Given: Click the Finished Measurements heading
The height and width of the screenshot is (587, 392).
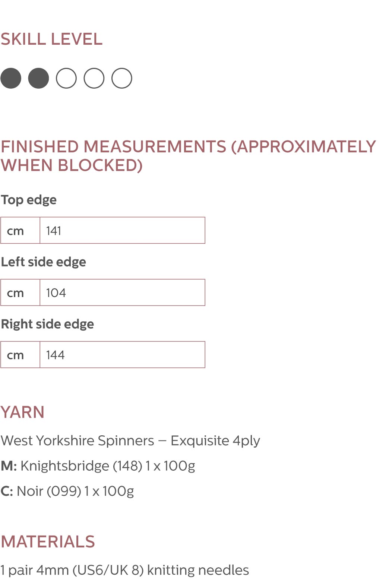Looking at the screenshot, I should 188,156.
